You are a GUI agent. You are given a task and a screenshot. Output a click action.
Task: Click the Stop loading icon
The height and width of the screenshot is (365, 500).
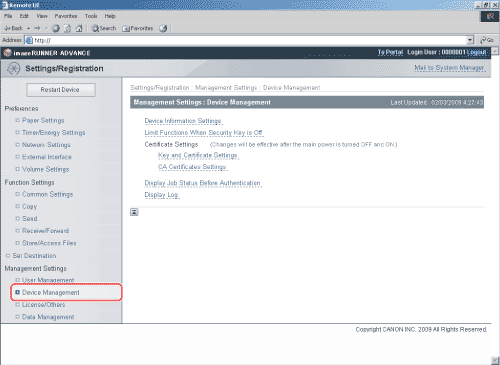click(56, 28)
